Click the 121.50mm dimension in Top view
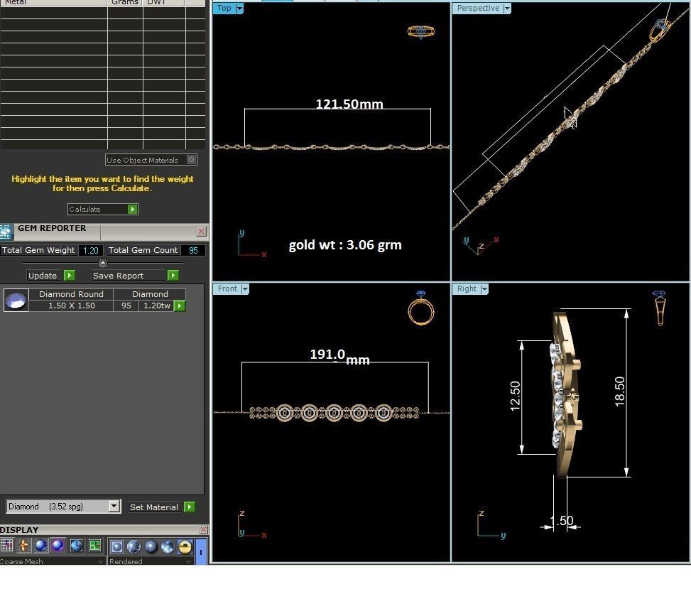Image resolution: width=691 pixels, height=616 pixels. pos(349,104)
